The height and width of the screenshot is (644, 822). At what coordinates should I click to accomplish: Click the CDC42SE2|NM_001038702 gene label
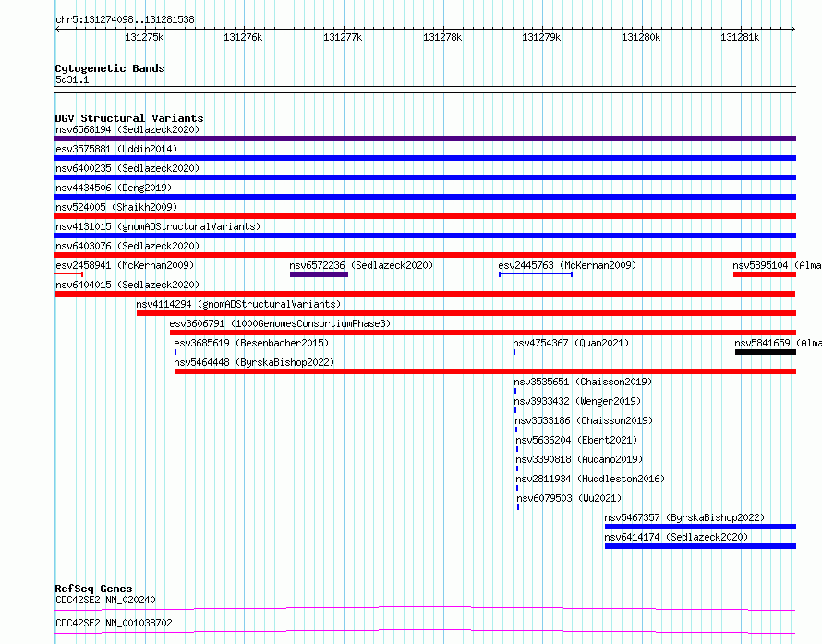point(114,623)
